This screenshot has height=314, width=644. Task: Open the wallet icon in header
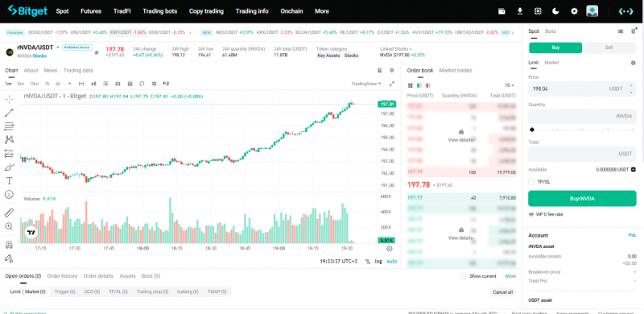(502, 11)
